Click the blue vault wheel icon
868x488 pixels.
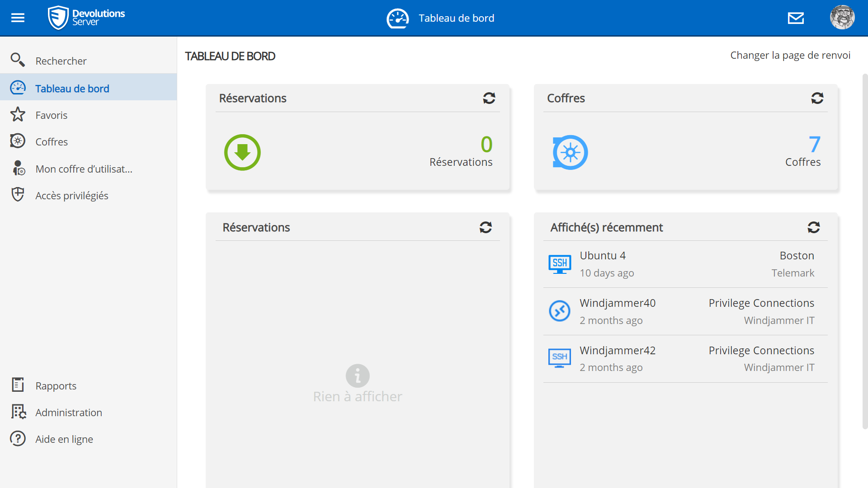pos(570,152)
